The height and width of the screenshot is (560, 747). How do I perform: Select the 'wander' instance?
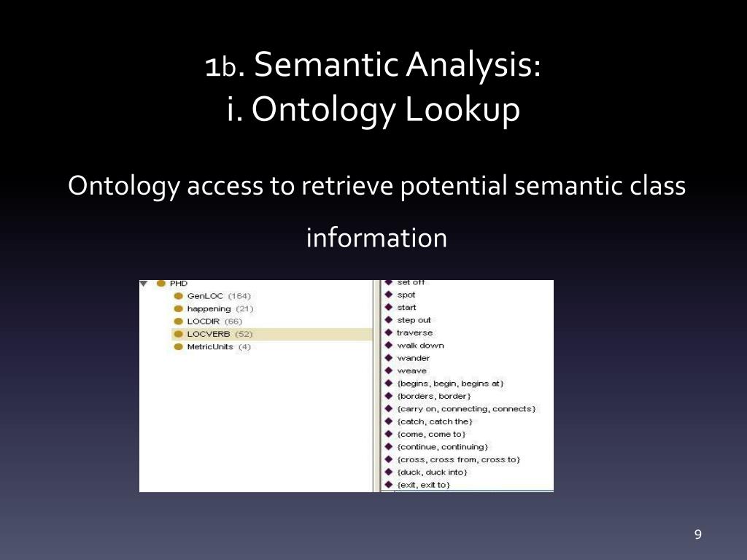(413, 358)
